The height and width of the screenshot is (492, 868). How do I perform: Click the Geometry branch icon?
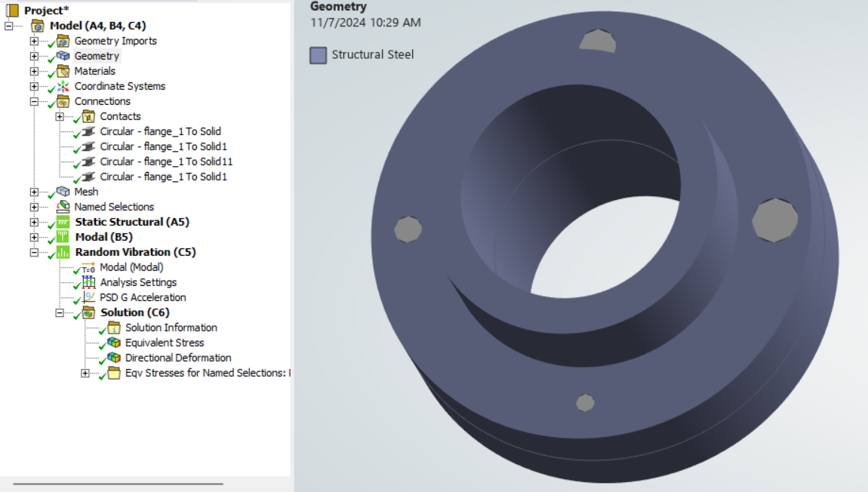tap(63, 56)
